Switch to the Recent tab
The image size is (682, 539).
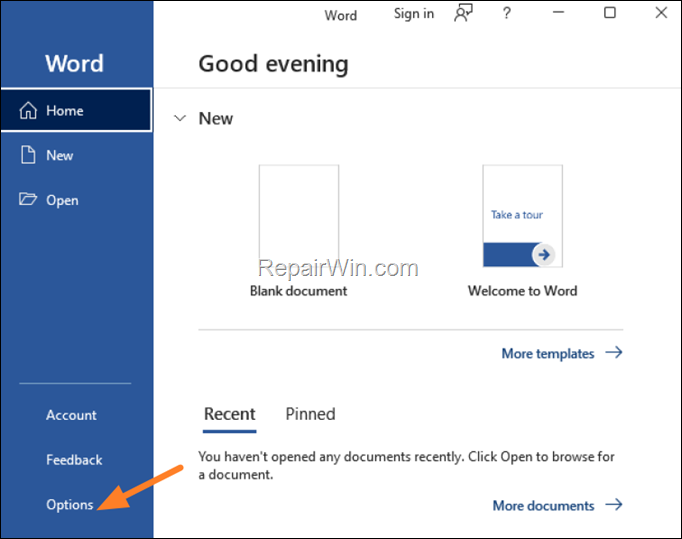(230, 414)
